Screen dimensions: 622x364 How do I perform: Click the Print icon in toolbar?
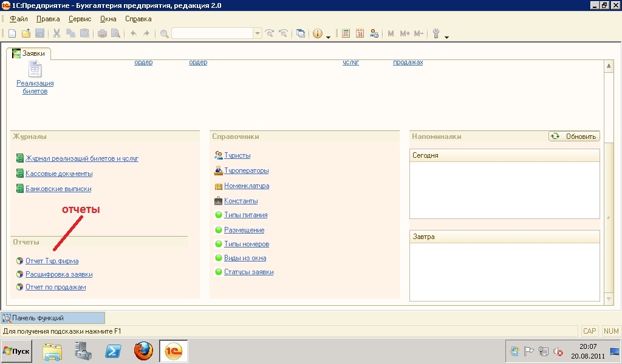(x=102, y=33)
